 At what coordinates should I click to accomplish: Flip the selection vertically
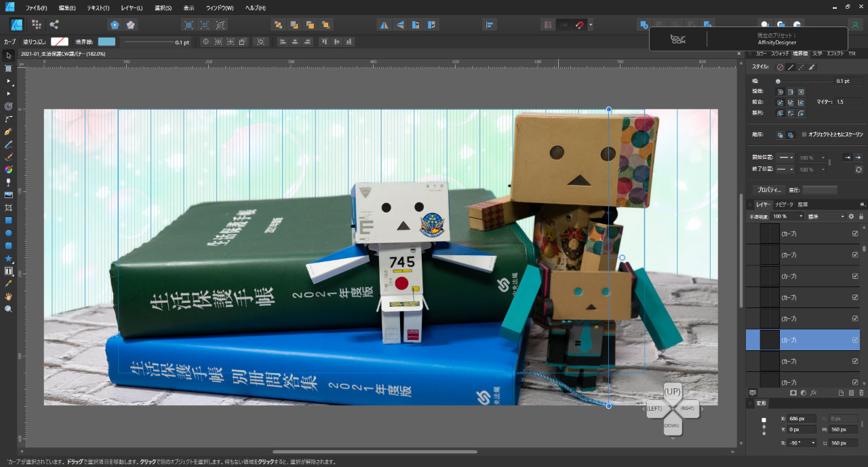tap(400, 24)
